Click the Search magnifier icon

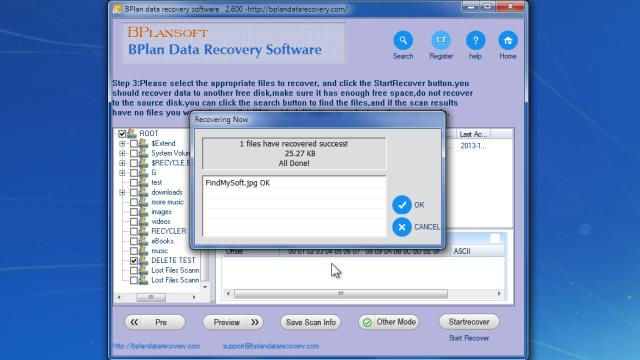point(403,40)
